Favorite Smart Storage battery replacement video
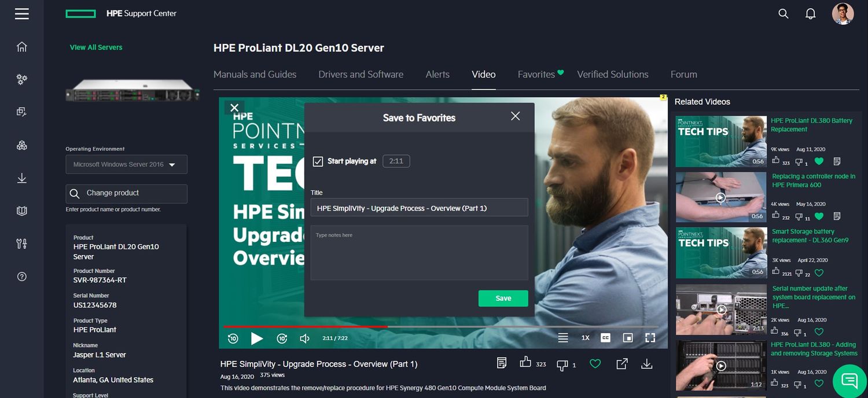Screen dimensions: 868x398 click(819, 273)
